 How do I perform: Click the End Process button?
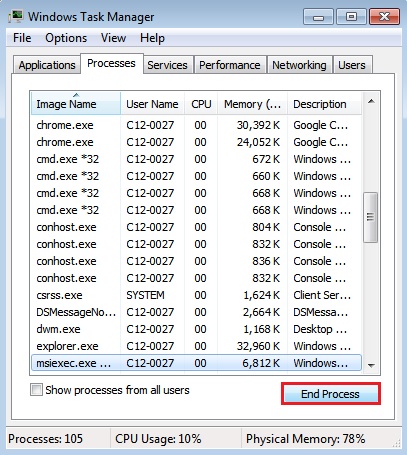pyautogui.click(x=330, y=394)
